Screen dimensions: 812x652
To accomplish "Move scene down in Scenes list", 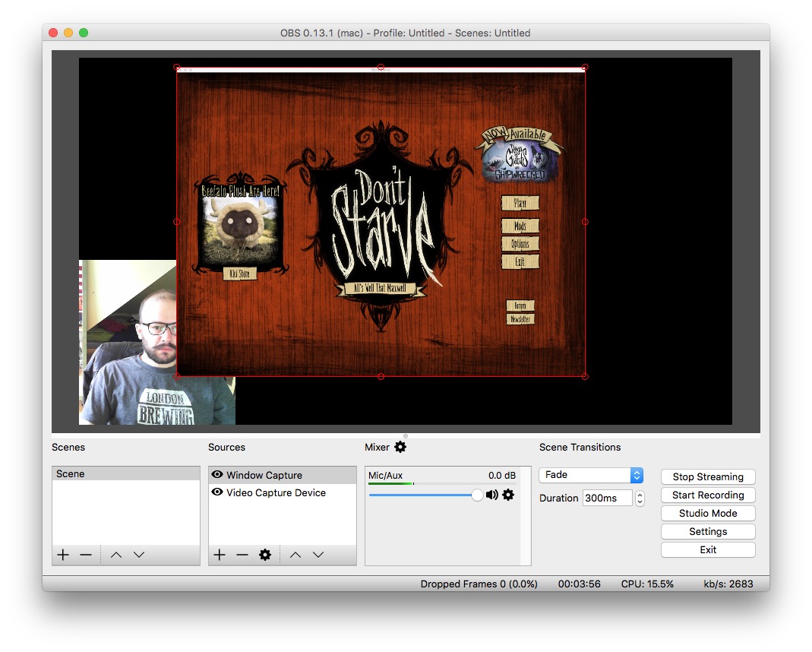I will coord(139,555).
